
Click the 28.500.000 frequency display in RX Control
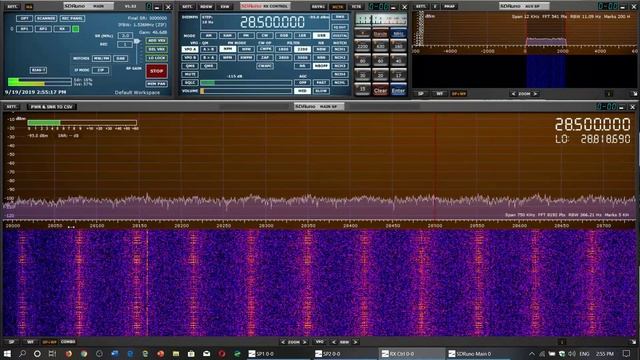[x=272, y=22]
